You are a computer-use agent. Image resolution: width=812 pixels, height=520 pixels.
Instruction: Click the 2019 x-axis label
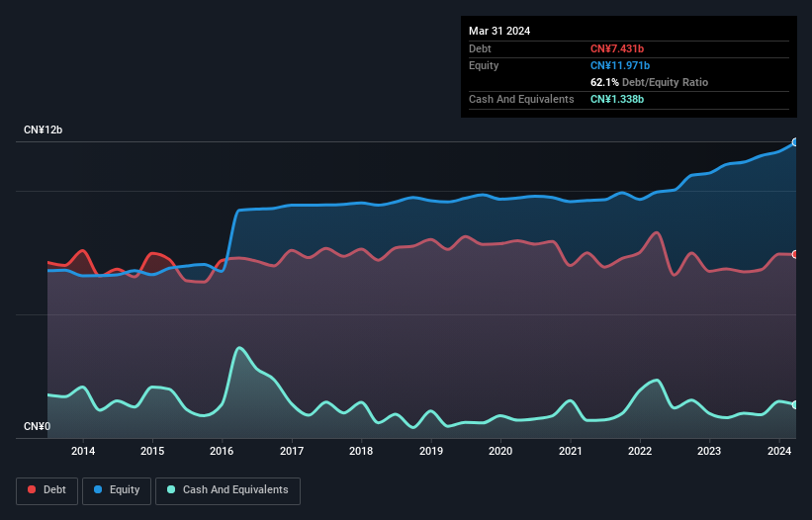coord(431,451)
